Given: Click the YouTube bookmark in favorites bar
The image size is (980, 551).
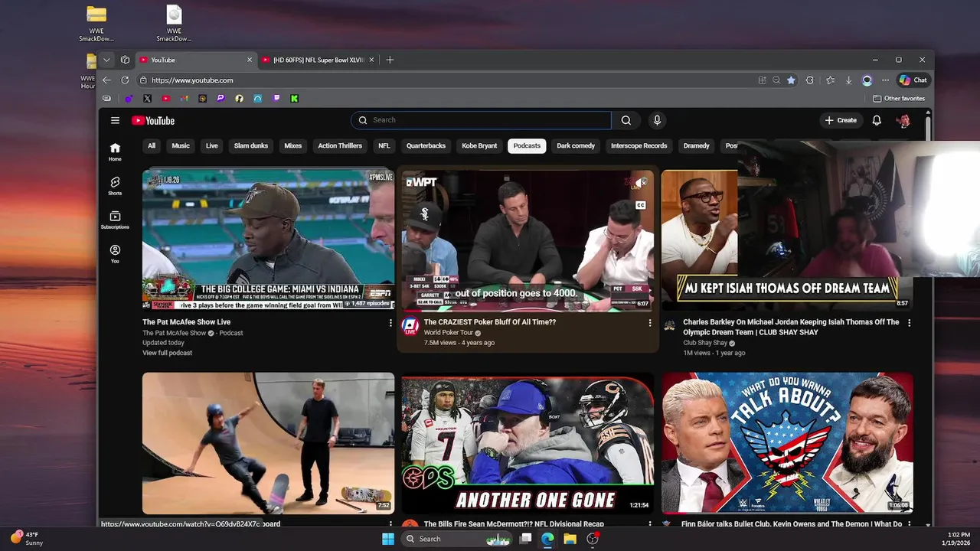Looking at the screenshot, I should pos(165,98).
